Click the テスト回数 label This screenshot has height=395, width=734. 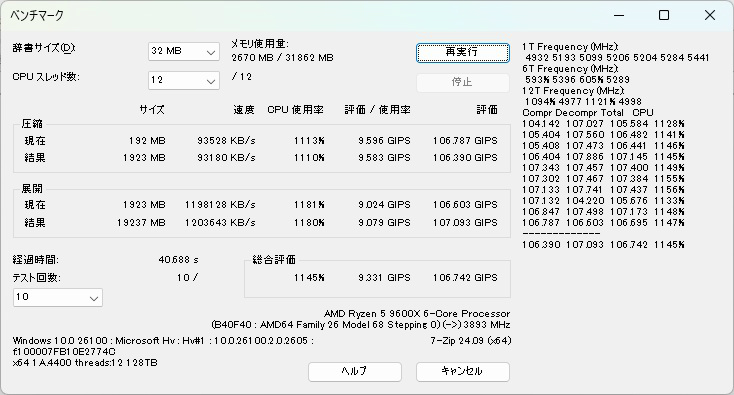37,278
